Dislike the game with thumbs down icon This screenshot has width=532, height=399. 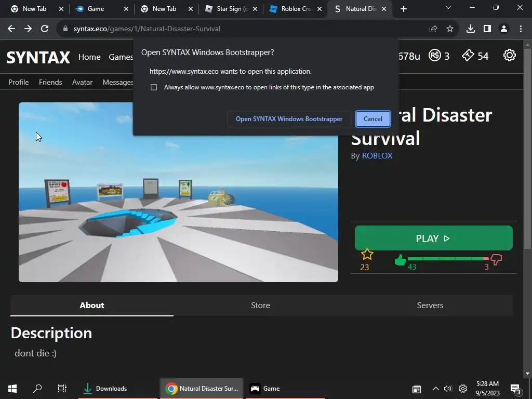click(x=496, y=260)
